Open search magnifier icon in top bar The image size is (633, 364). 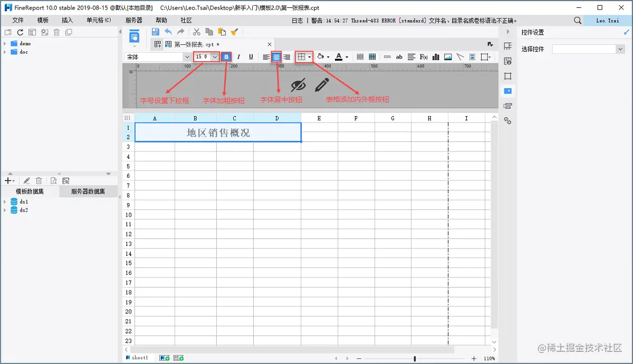[578, 21]
